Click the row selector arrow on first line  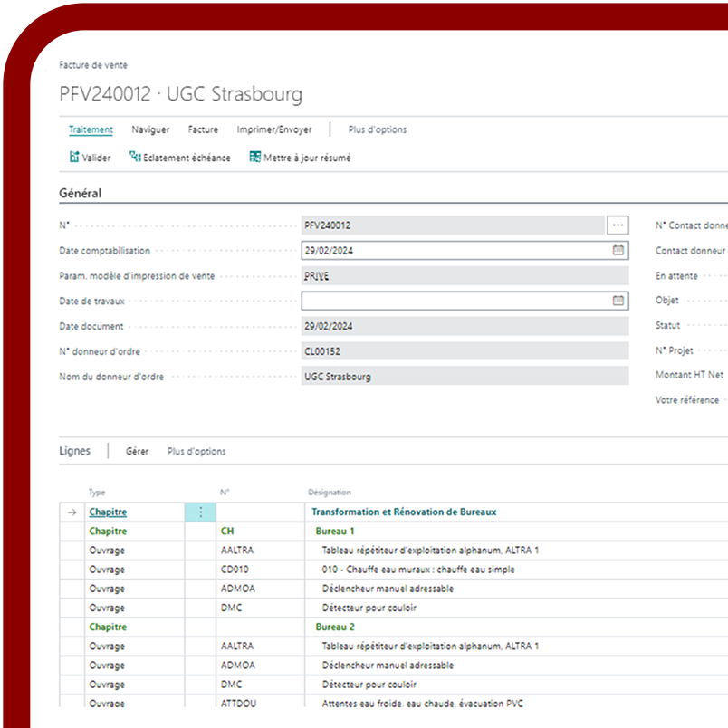(x=72, y=512)
